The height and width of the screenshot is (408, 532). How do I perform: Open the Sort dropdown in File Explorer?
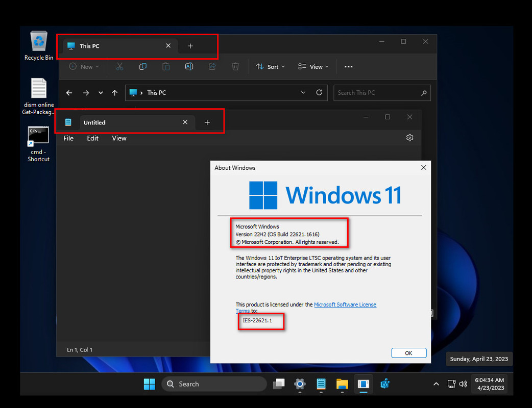tap(271, 67)
